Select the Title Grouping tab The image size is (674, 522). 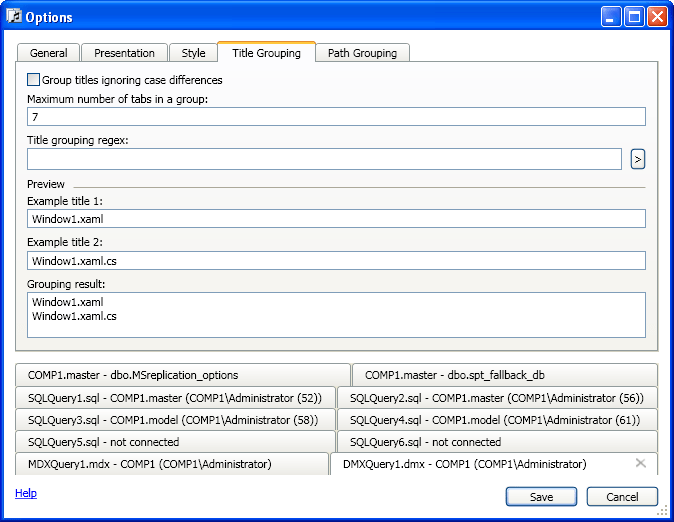pos(267,52)
